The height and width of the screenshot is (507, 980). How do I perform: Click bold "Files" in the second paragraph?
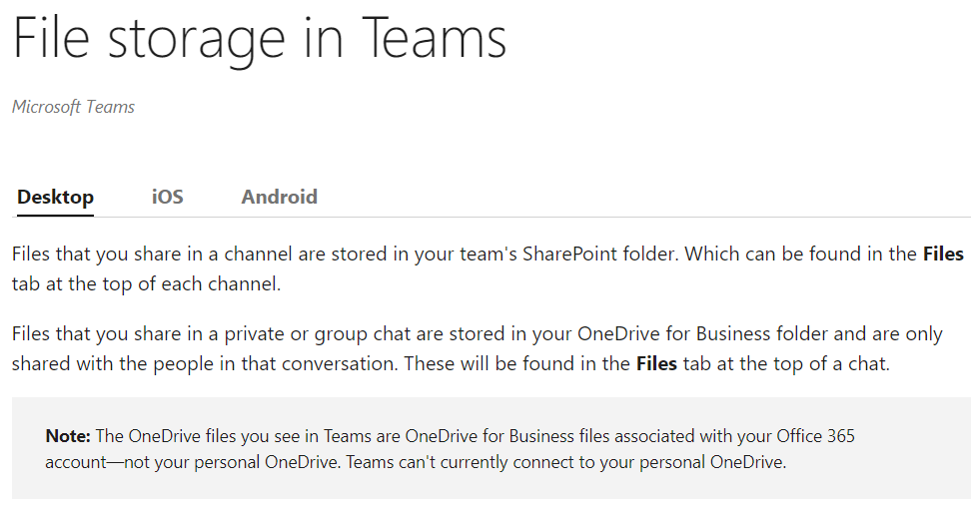656,363
